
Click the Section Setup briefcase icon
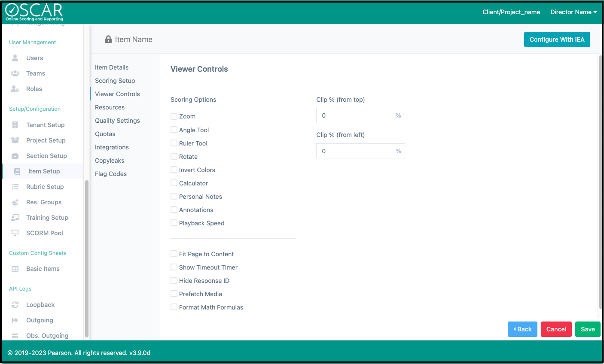coord(15,156)
